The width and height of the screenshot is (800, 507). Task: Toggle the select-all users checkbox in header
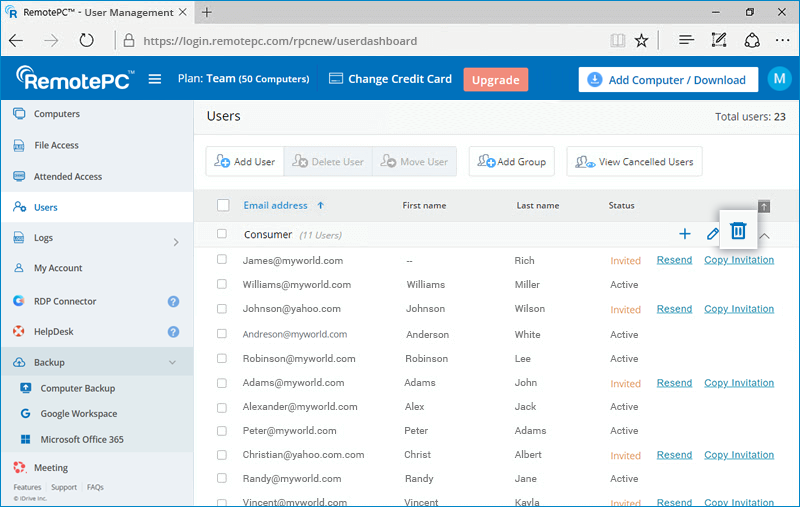pyautogui.click(x=223, y=206)
